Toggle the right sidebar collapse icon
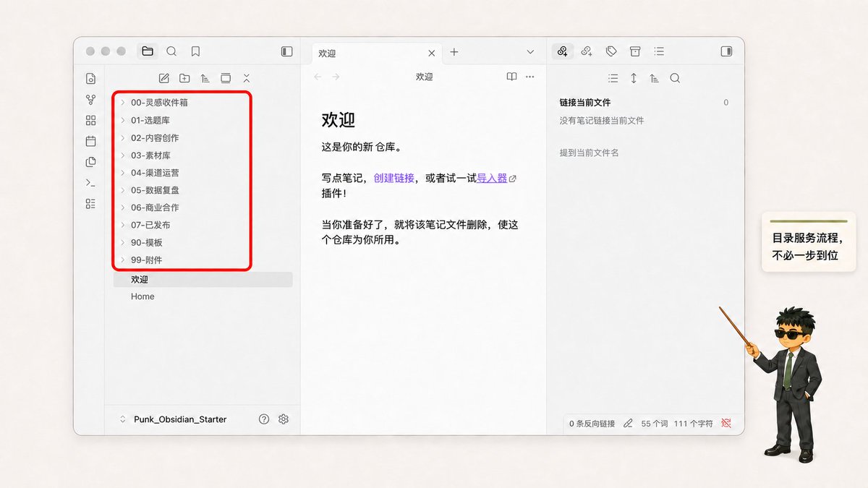The height and width of the screenshot is (488, 868). tap(726, 51)
